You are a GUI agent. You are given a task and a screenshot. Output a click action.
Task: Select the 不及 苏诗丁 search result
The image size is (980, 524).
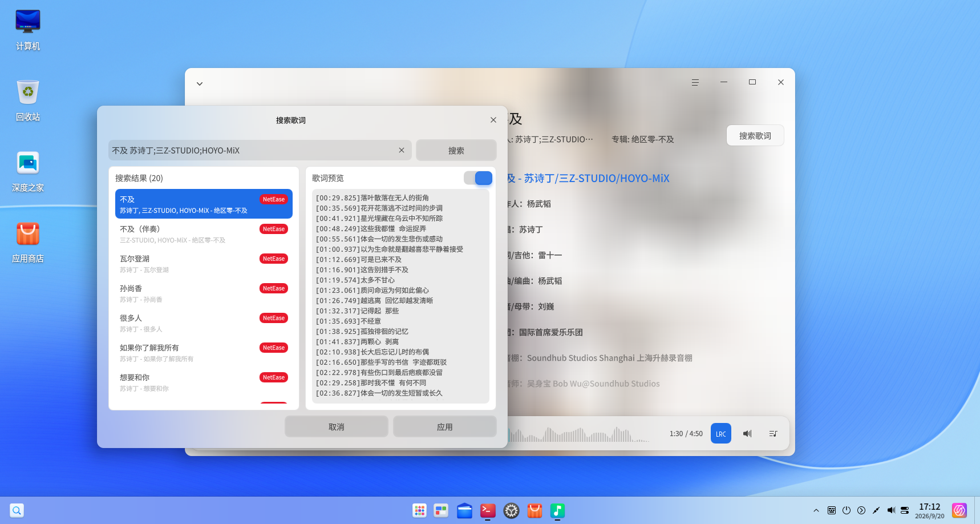tap(204, 204)
